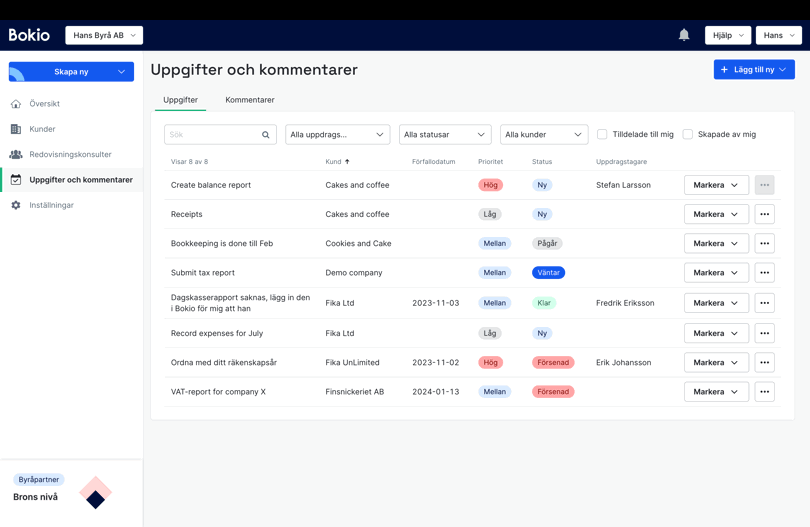The image size is (810, 527).
Task: Open the notifications bell icon
Action: (684, 35)
